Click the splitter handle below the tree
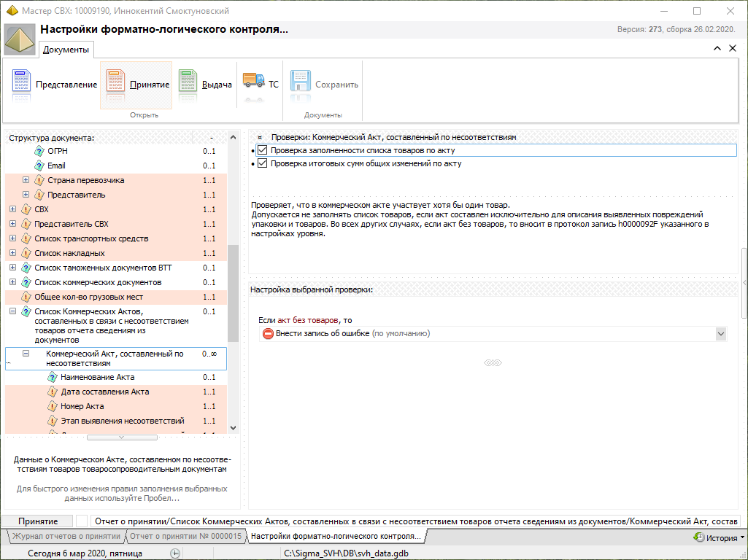 click(x=122, y=437)
